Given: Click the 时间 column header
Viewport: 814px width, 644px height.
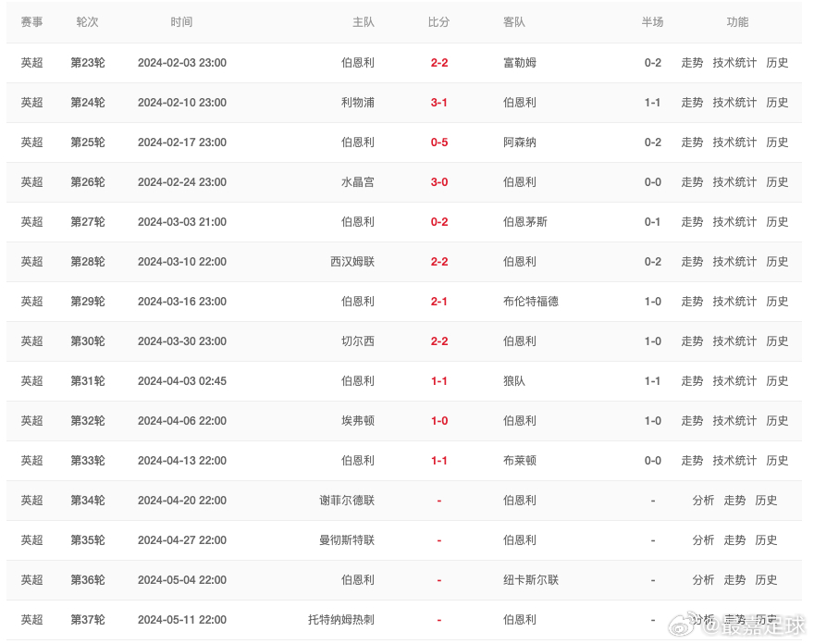Looking at the screenshot, I should coord(181,22).
